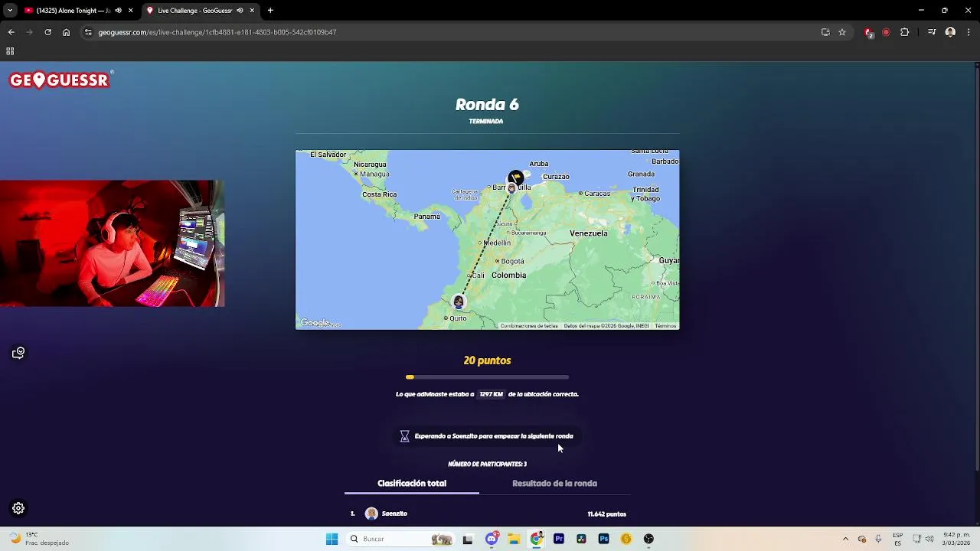Open browser home page icon
This screenshot has width=980, height=551.
[66, 32]
